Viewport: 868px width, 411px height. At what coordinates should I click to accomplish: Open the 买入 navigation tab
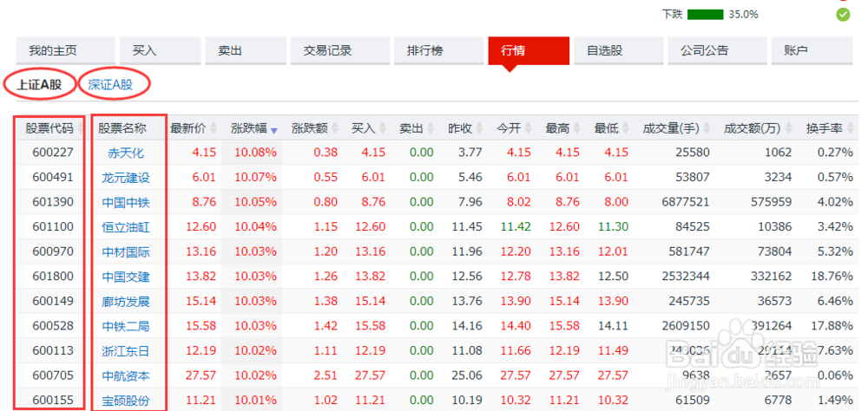point(160,51)
